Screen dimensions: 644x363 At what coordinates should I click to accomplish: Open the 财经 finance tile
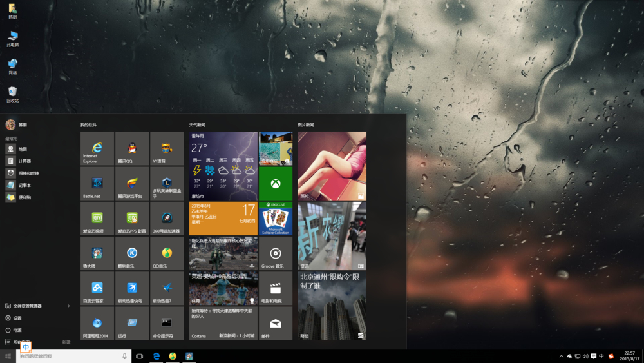point(332,306)
